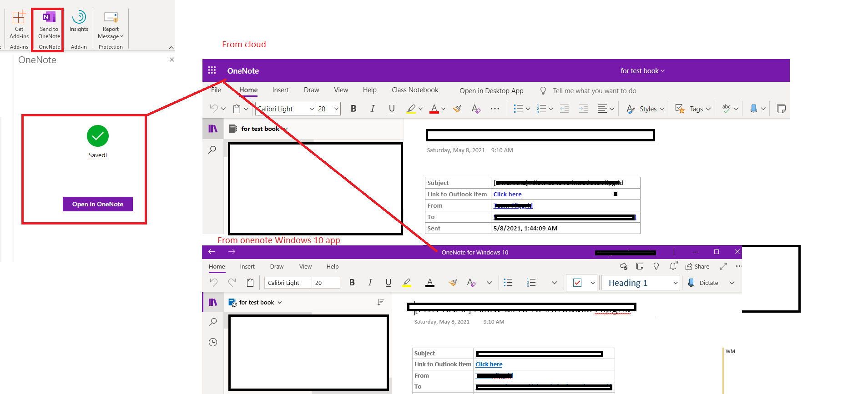
Task: Open the app launcher grid in OneNote web
Action: [x=212, y=70]
